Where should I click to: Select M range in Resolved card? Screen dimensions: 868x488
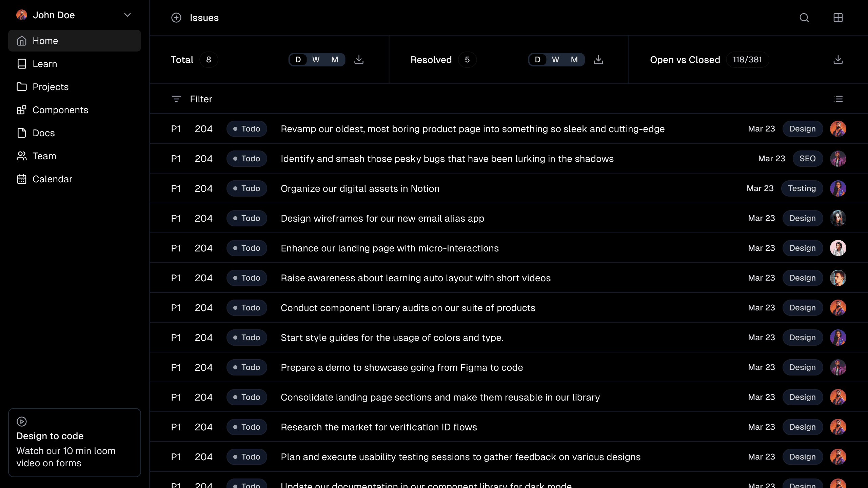(574, 60)
